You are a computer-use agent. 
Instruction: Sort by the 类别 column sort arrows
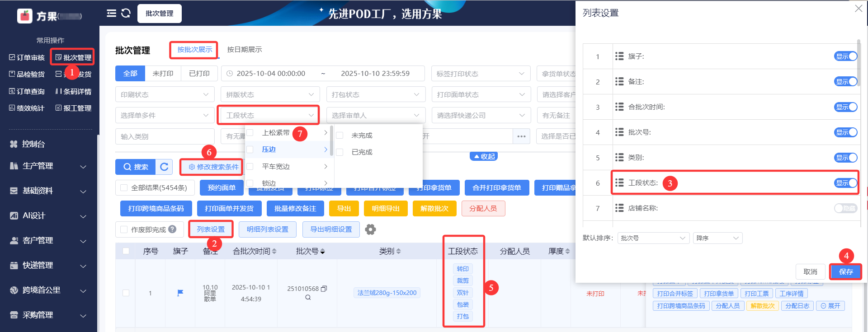click(x=398, y=251)
